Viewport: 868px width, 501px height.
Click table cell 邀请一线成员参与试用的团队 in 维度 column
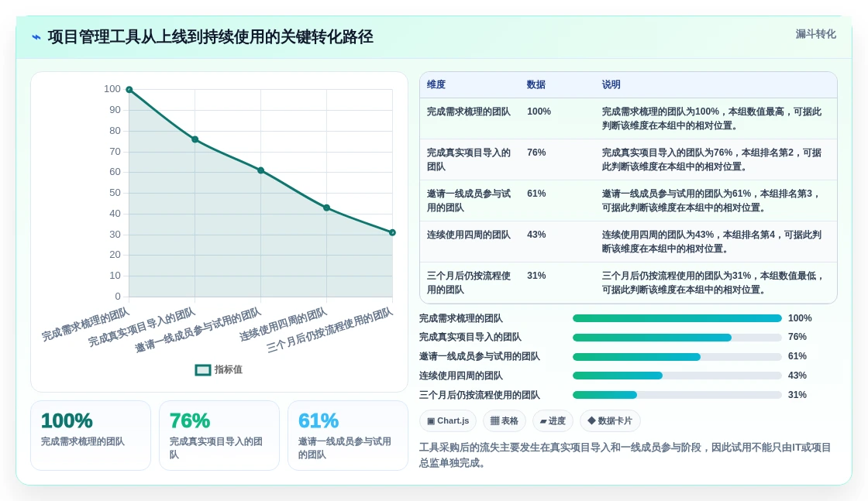click(468, 201)
